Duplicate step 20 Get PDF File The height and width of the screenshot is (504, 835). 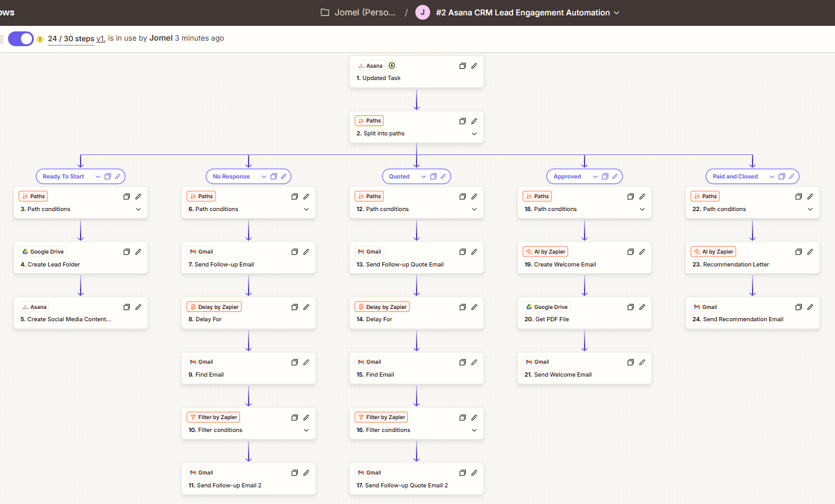[x=631, y=307]
